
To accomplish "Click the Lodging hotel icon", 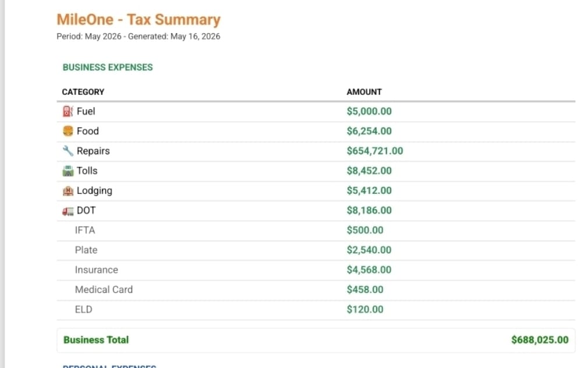I will tap(68, 190).
